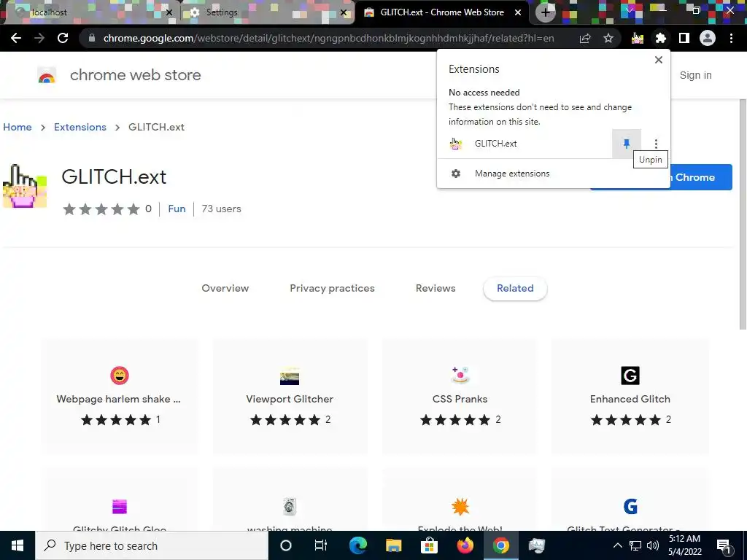Screen dimensions: 747x560
Task: Click the pinned GLITCH.ext toolbar icon
Action: (637, 38)
